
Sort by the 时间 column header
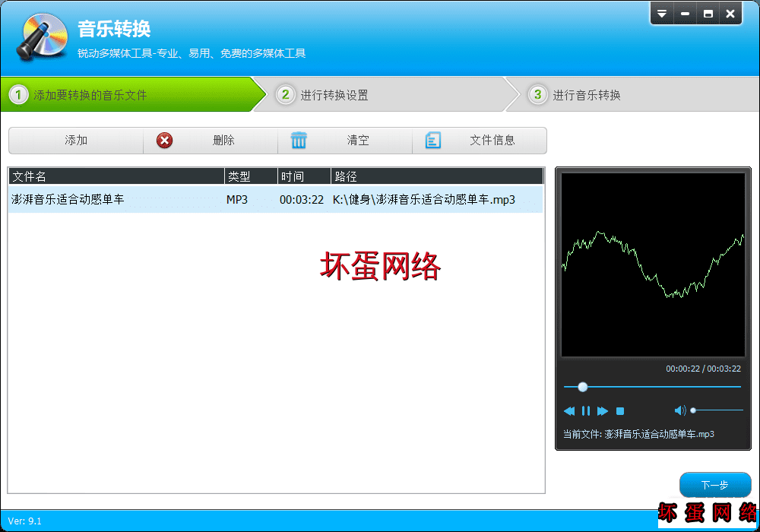click(x=305, y=176)
